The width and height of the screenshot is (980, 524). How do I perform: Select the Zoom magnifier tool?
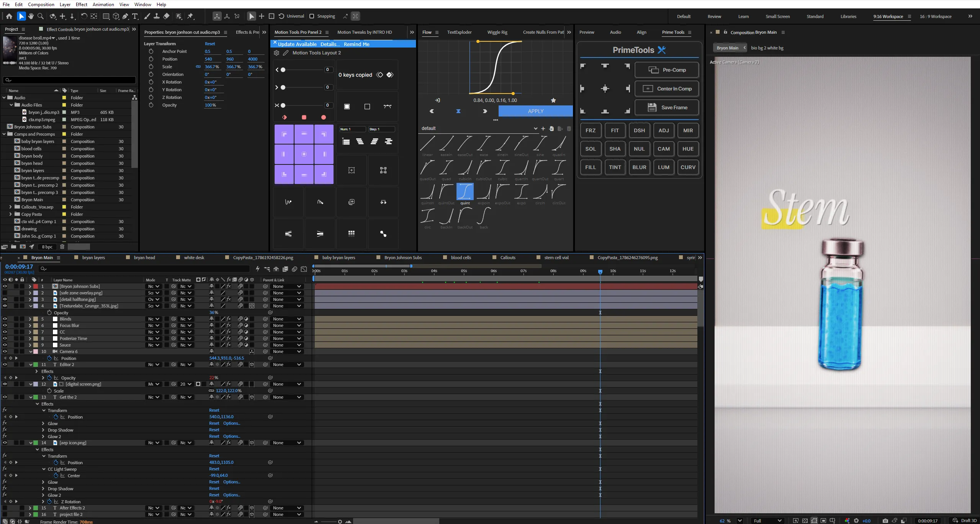(41, 16)
